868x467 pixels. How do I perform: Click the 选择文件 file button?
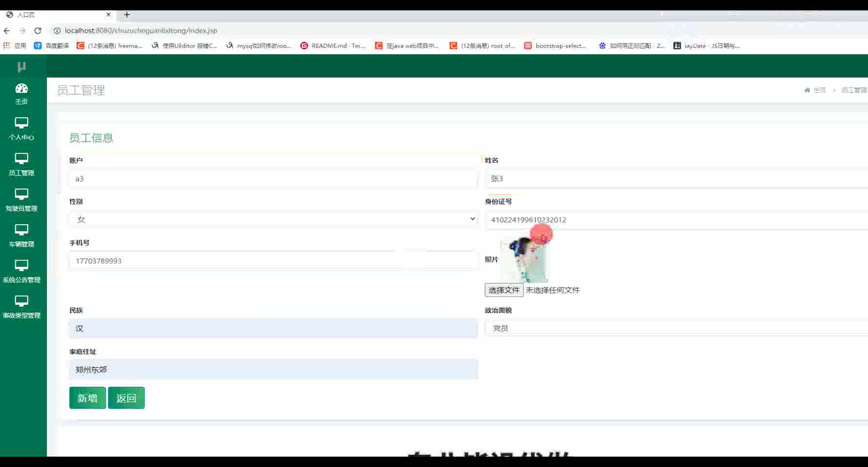504,290
